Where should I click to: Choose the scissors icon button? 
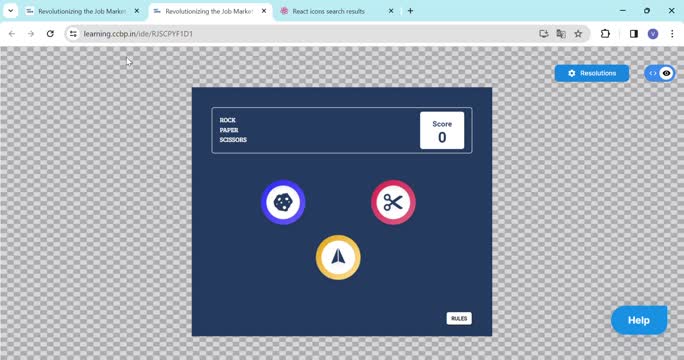click(393, 202)
